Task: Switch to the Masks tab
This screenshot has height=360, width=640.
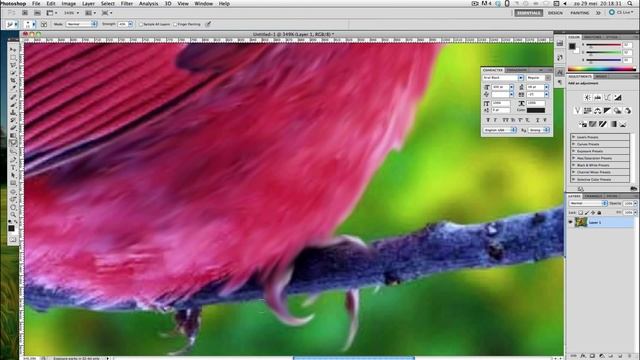Action: [601, 76]
